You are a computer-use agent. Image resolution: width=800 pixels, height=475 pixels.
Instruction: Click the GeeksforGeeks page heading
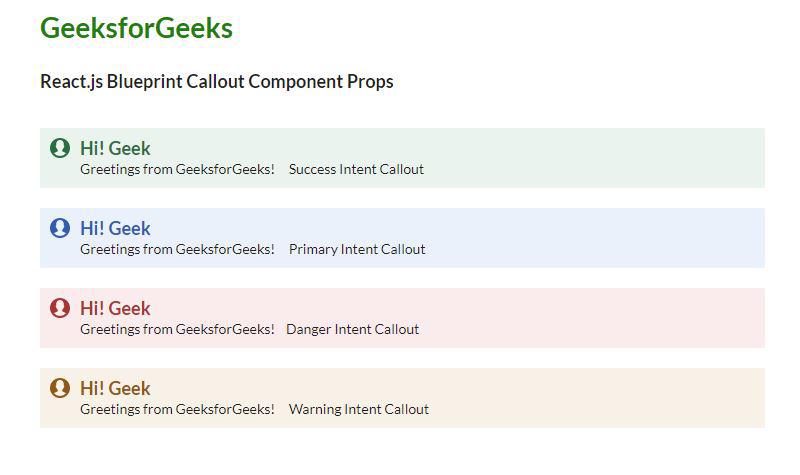pos(136,29)
